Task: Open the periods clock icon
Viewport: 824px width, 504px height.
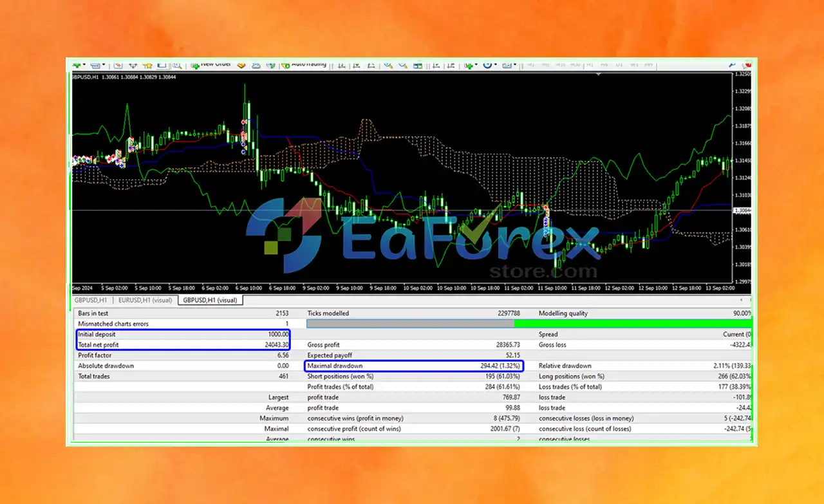Action: [487, 64]
